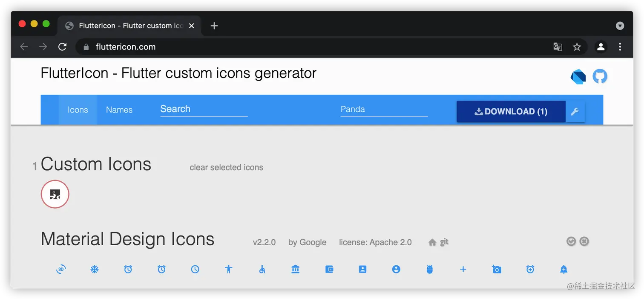Click the DOWNLOAD (1) button
644x299 pixels.
(511, 112)
